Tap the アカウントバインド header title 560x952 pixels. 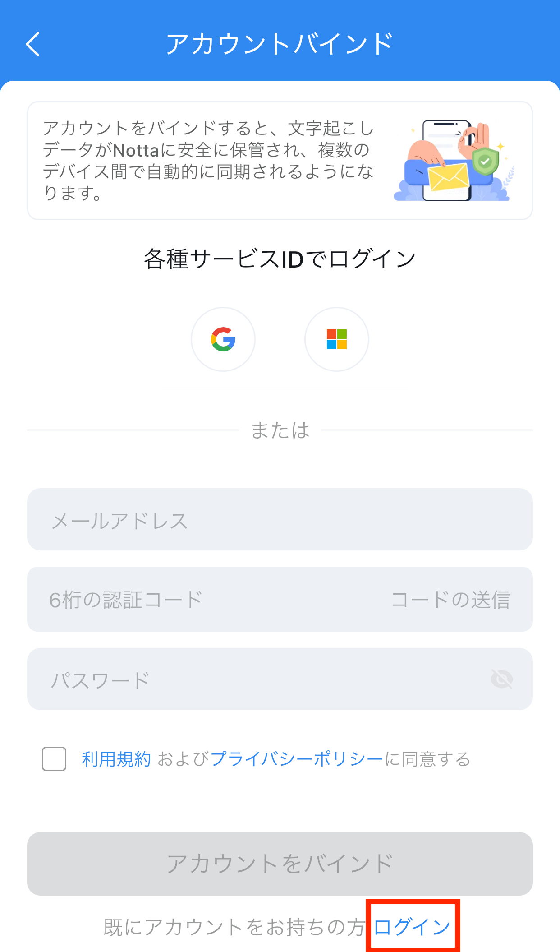tap(280, 44)
